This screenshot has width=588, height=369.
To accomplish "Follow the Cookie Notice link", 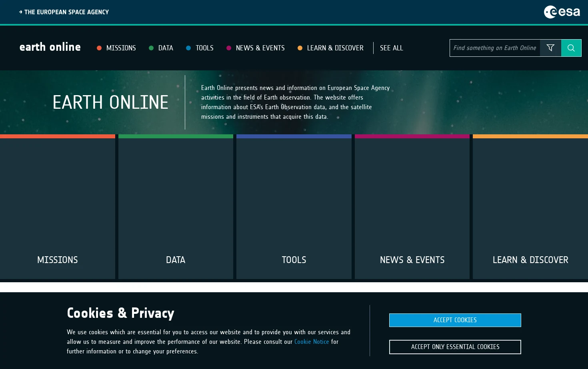I will click(x=312, y=342).
